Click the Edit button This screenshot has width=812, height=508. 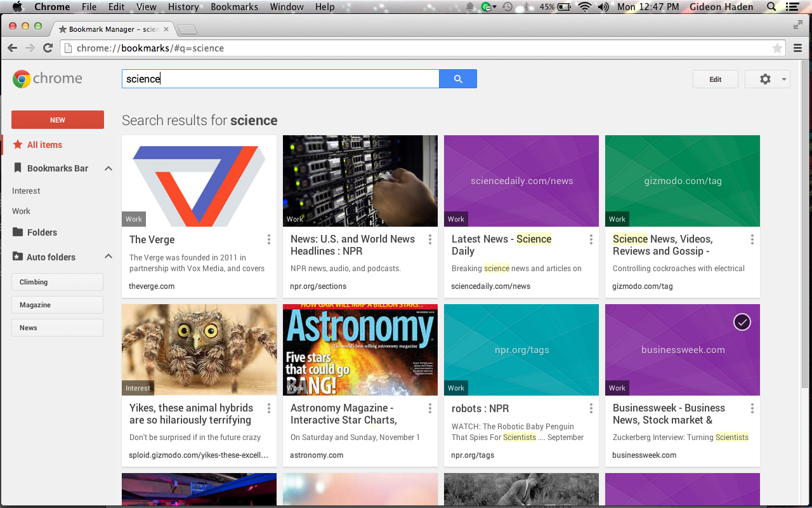pos(716,79)
